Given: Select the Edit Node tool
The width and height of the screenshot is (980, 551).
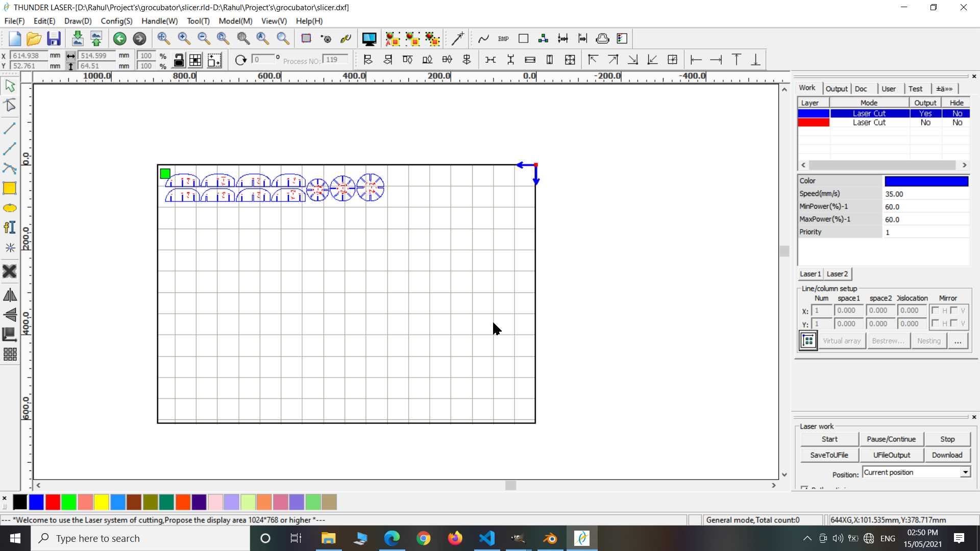Looking at the screenshot, I should tap(10, 105).
